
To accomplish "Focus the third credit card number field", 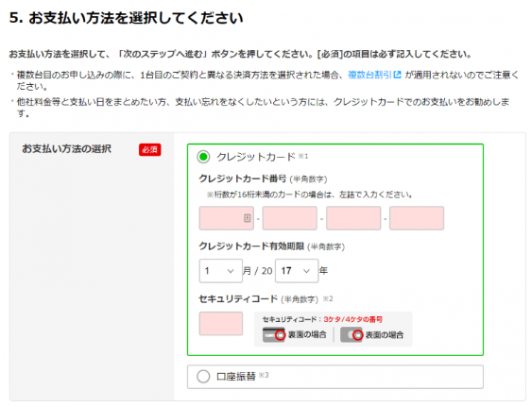I will (353, 218).
